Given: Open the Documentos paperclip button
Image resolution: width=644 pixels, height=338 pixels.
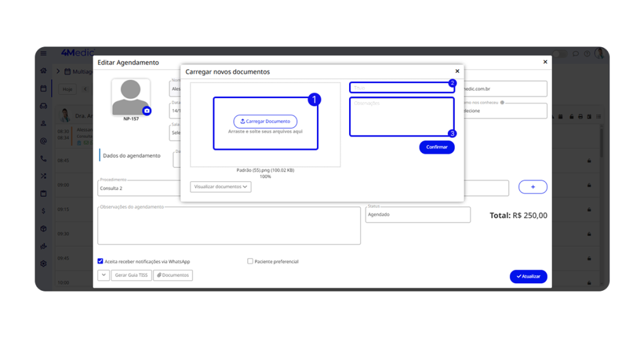Looking at the screenshot, I should coord(173,275).
